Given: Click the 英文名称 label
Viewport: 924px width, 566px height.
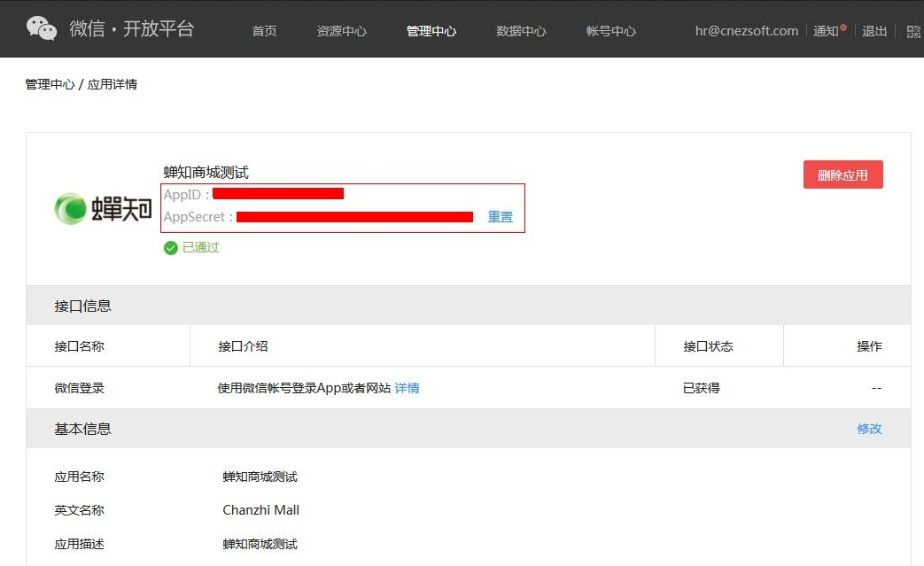Looking at the screenshot, I should point(80,510).
